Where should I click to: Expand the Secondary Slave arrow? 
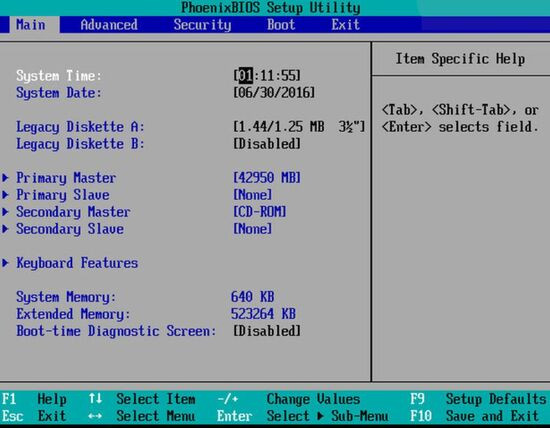coord(5,229)
